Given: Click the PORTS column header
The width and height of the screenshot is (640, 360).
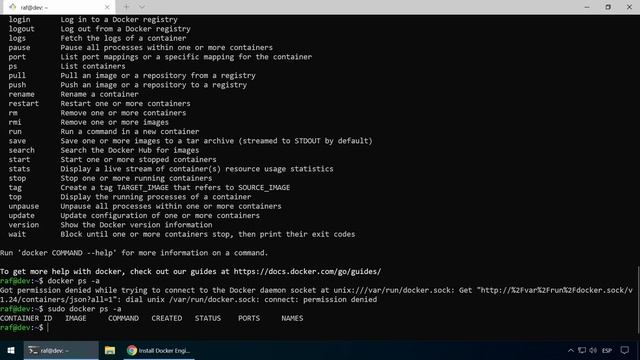Looking at the screenshot, I should 249,318.
